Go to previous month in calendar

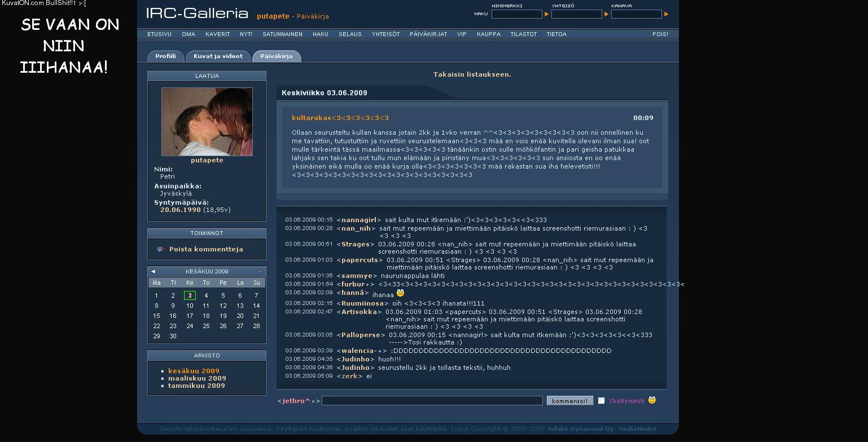(x=153, y=271)
